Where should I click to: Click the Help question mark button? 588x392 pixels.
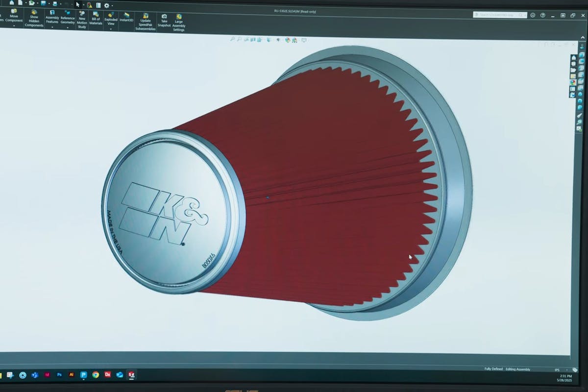[542, 15]
